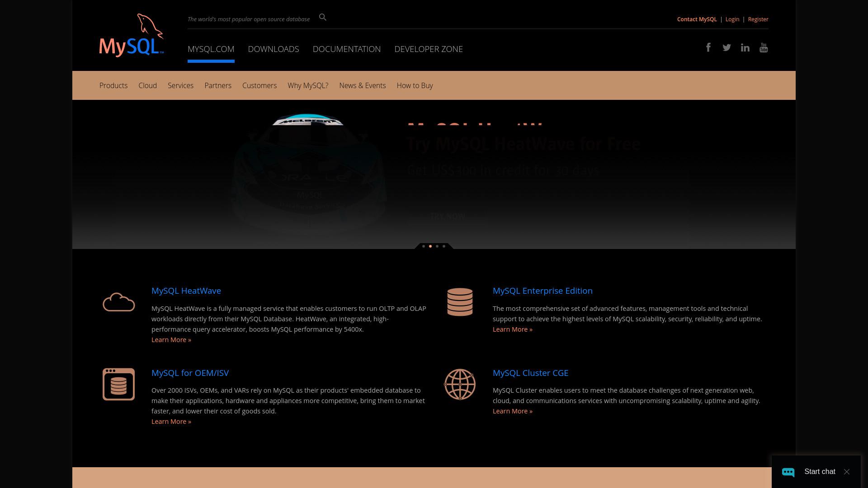The image size is (868, 488).
Task: Open the MySQL HeatWave heading link
Action: (186, 291)
